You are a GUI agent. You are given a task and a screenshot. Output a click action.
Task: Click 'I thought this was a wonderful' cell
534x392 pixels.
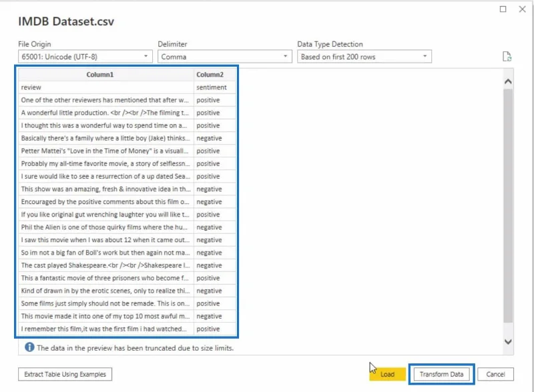coord(106,125)
